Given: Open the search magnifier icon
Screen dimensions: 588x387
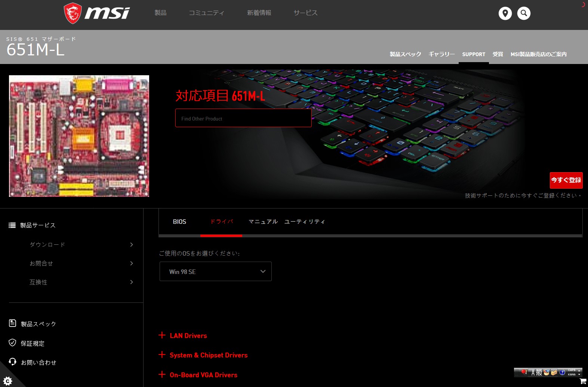Looking at the screenshot, I should coord(524,13).
